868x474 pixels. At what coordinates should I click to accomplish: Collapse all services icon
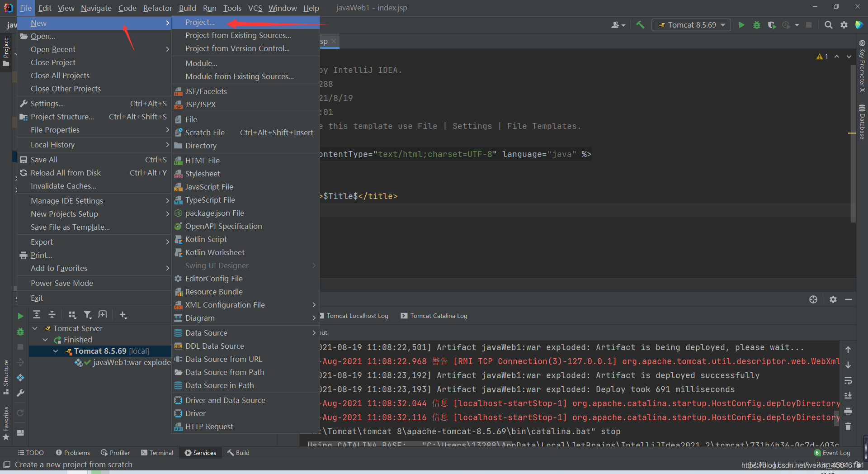tap(52, 315)
